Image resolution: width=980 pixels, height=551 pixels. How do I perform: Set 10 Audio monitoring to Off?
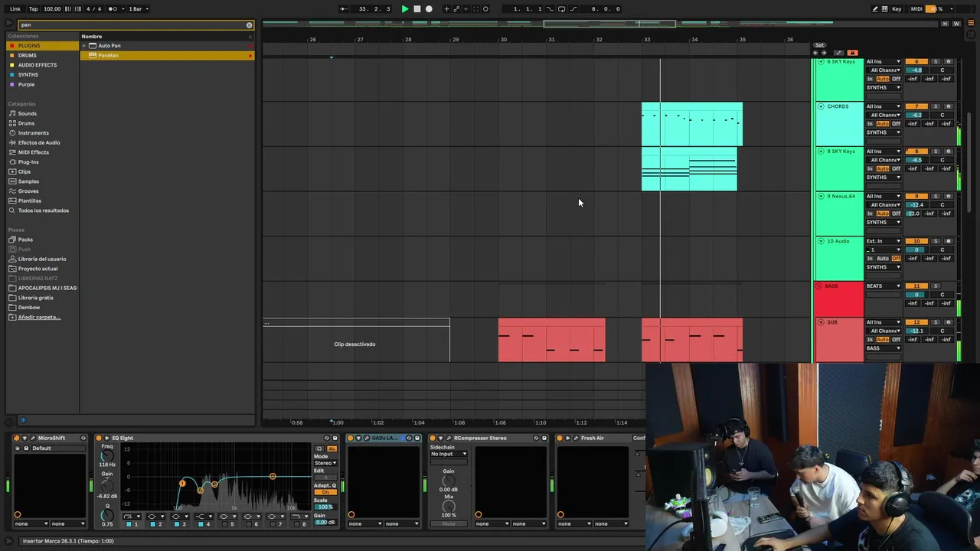pyautogui.click(x=897, y=259)
